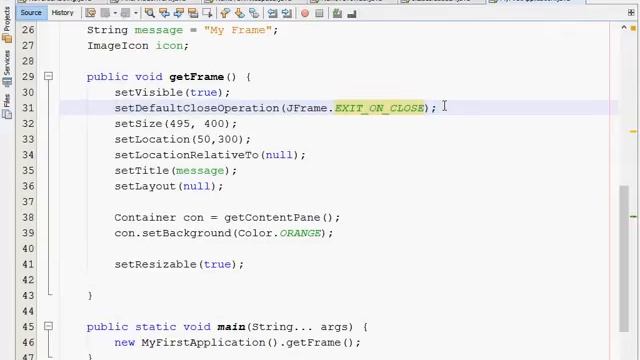Click MyFirstApplication constructor call on line 46
Viewport: 640px width, 360px height.
210,342
